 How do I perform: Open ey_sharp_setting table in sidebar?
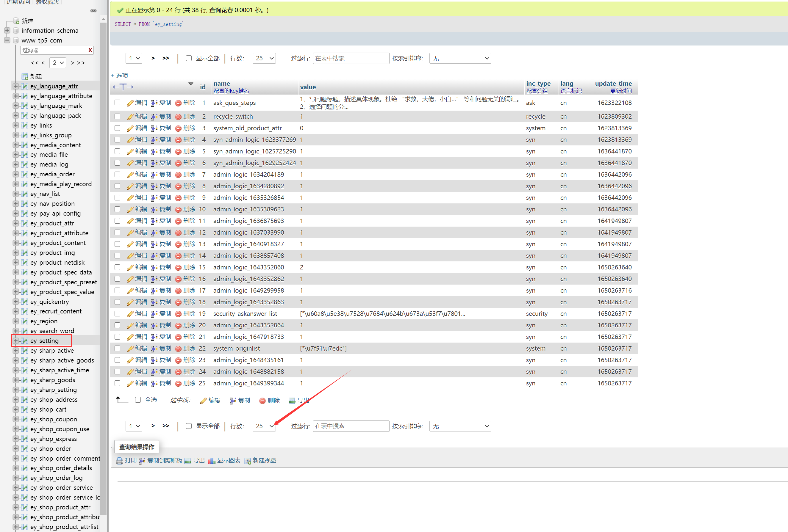[53, 390]
